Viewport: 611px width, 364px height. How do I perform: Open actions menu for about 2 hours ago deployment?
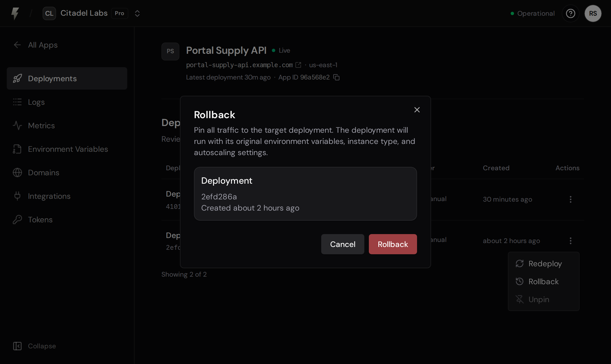[571, 241]
